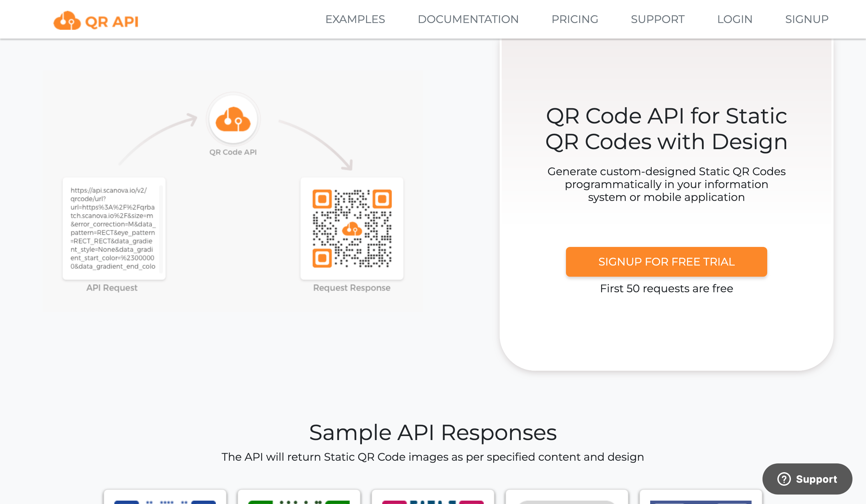Open the Login page
866x504 pixels.
coord(735,19)
